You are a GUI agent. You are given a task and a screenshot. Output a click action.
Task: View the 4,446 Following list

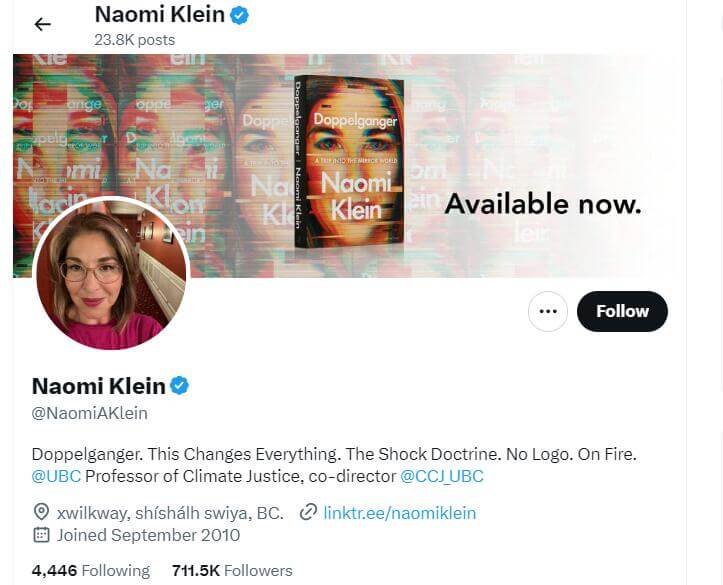click(x=91, y=571)
